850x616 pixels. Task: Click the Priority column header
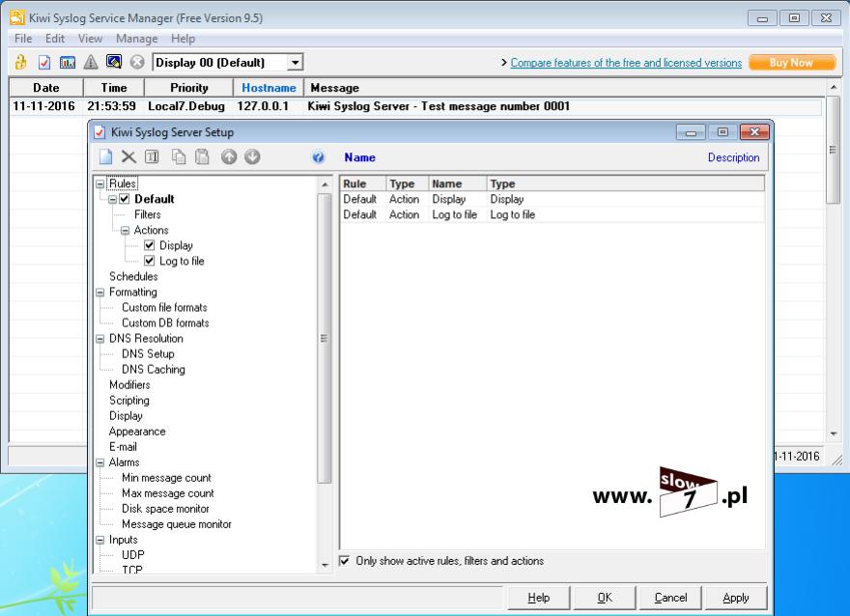point(188,88)
